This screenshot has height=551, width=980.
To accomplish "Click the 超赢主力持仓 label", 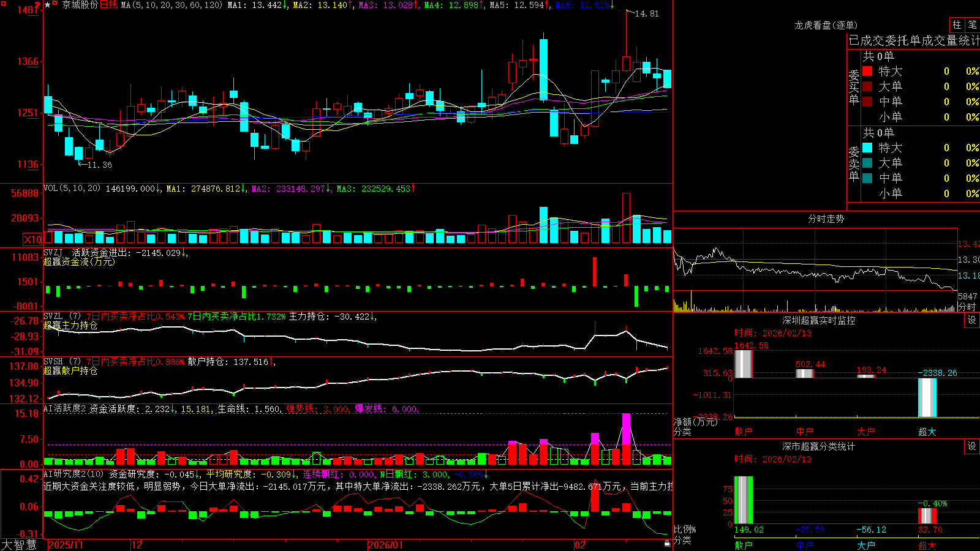I will coord(70,326).
